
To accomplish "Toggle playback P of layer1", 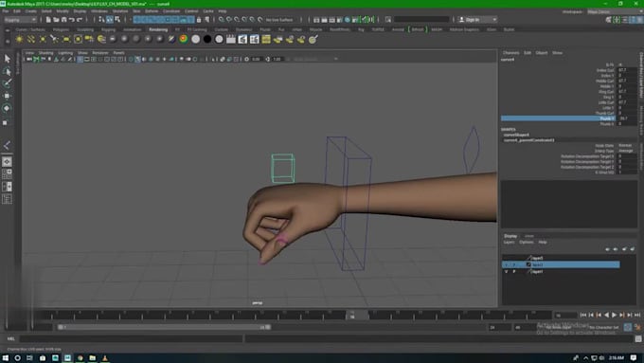I will [x=514, y=272].
